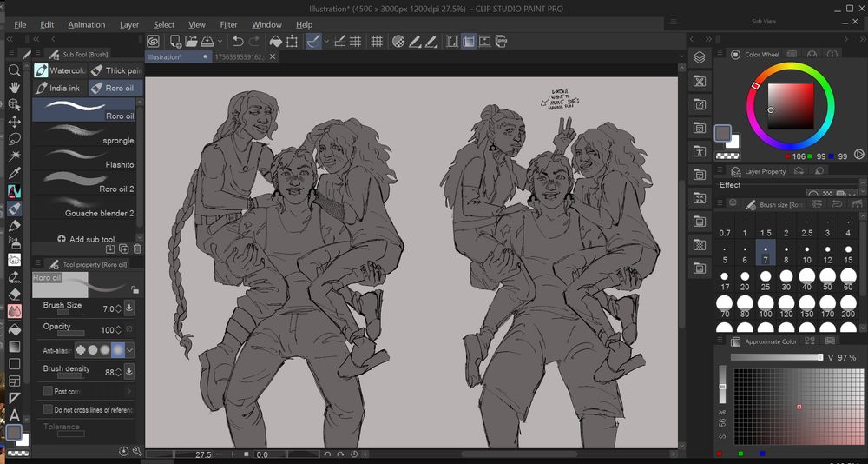The width and height of the screenshot is (868, 464).
Task: Click Add sub tool
Action: (x=85, y=239)
